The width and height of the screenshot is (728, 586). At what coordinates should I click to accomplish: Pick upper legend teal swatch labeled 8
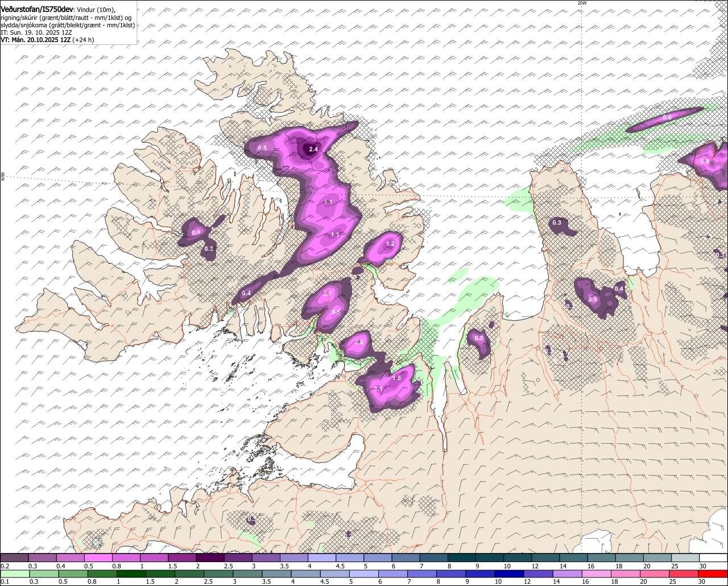tap(462, 558)
